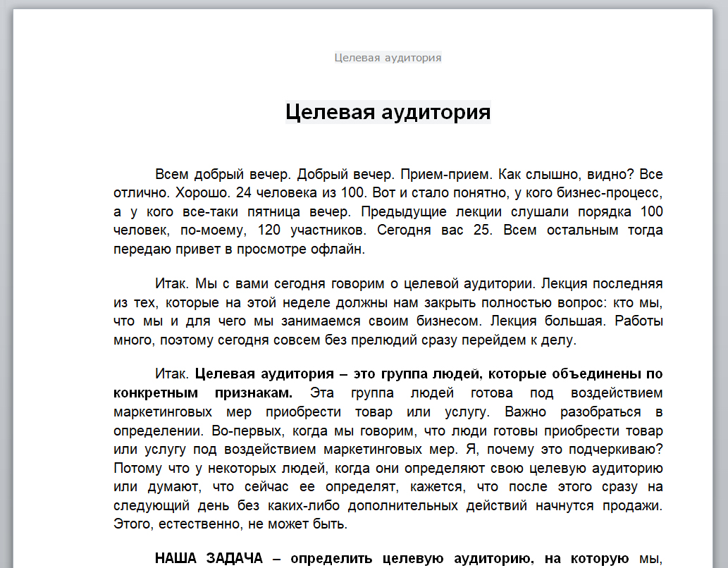Click the words "начнутся продажи"

(x=599, y=506)
